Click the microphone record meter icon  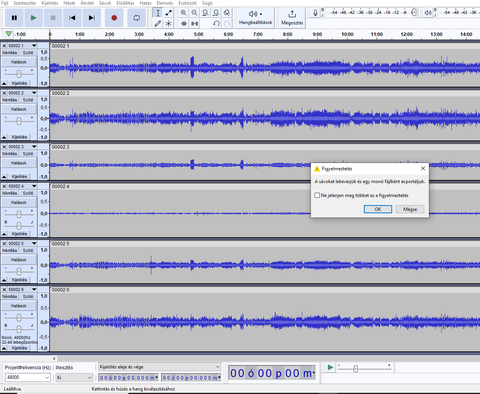click(315, 13)
